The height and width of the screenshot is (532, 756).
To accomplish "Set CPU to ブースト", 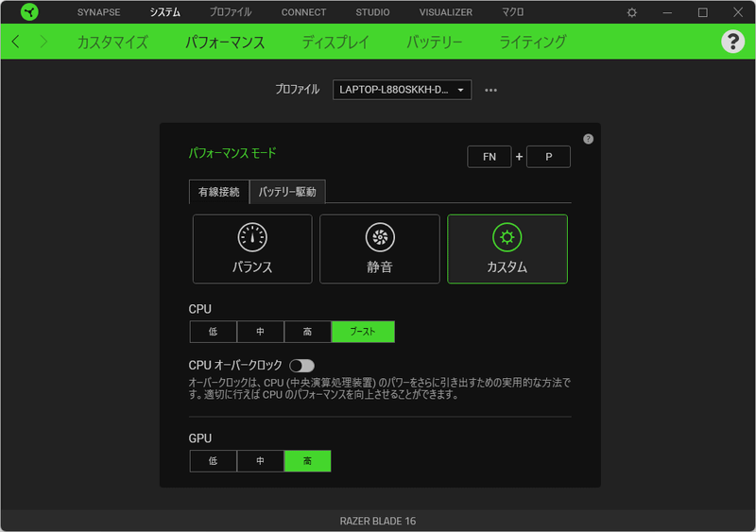I will (x=363, y=332).
